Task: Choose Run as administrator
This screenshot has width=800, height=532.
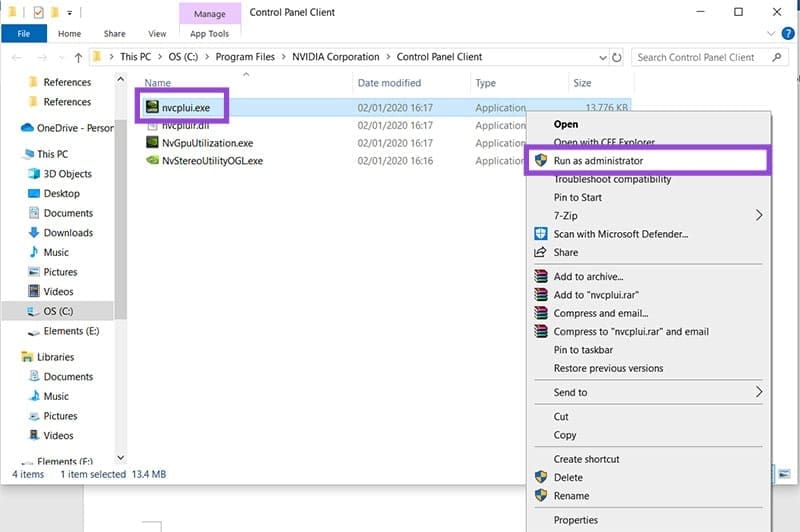Action: point(648,161)
